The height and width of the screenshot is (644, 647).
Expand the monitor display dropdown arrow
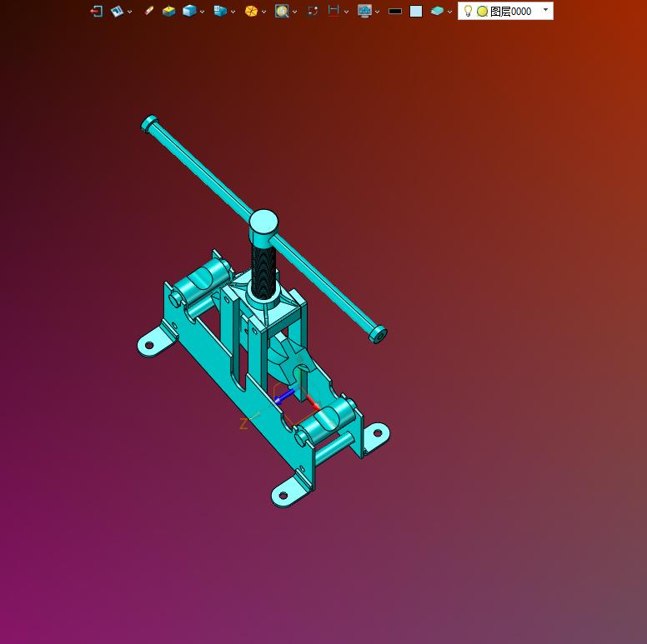(377, 12)
